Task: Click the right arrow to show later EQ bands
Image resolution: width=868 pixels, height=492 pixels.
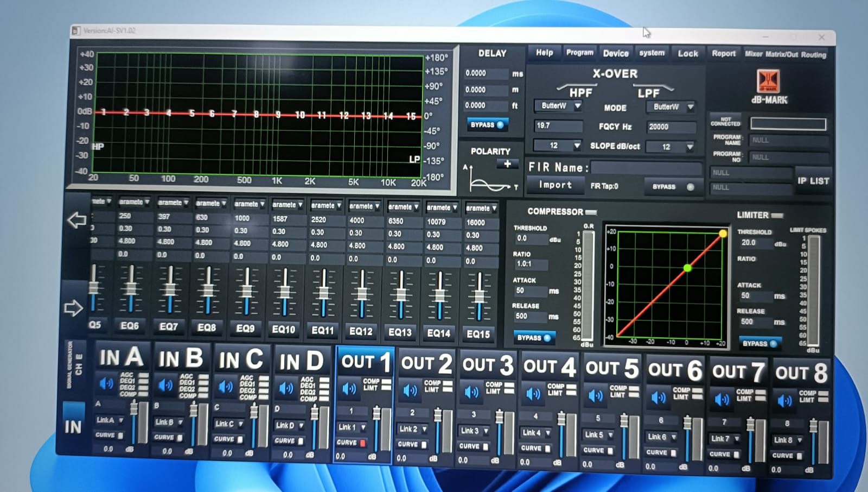Action: (73, 308)
